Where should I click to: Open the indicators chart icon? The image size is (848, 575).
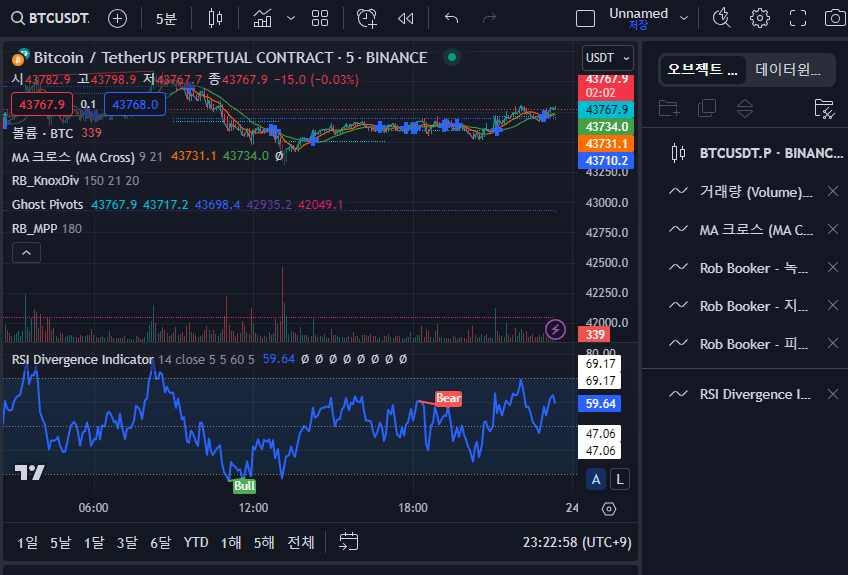click(x=263, y=18)
